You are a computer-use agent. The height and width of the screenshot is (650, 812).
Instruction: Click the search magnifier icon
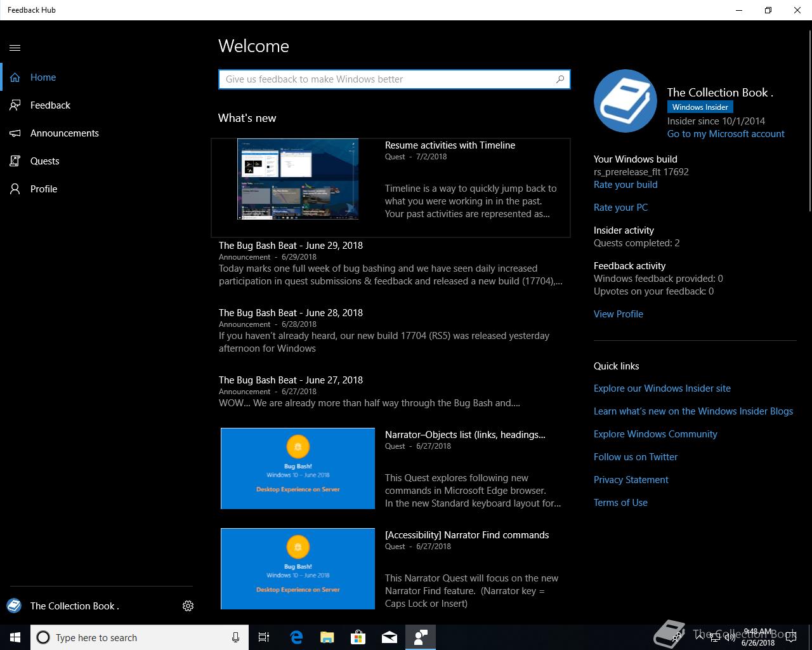(560, 79)
